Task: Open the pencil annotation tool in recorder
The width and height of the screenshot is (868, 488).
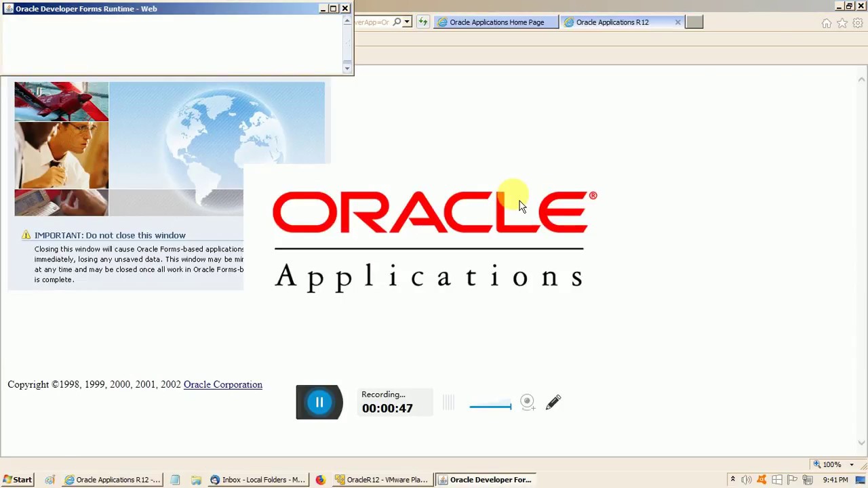Action: [553, 403]
